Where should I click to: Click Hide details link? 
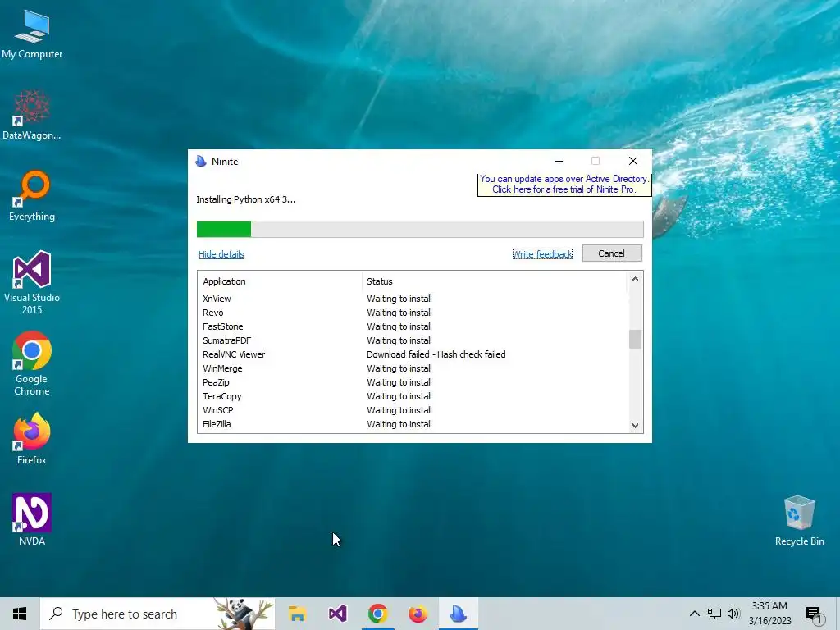pyautogui.click(x=221, y=254)
